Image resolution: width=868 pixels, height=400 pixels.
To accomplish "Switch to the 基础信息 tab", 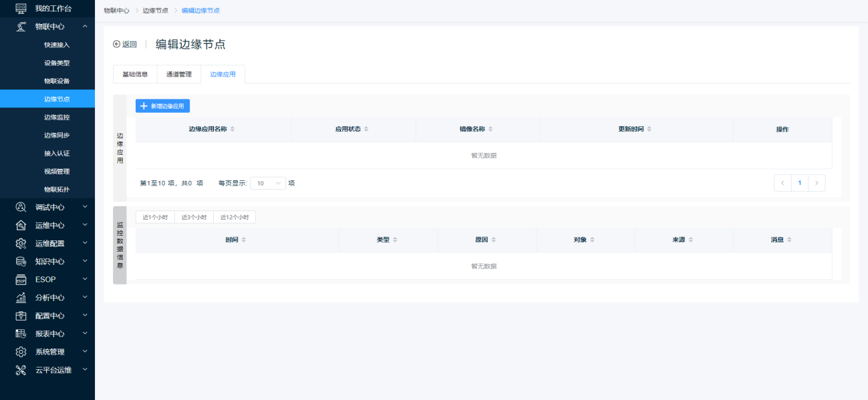I will [x=135, y=74].
